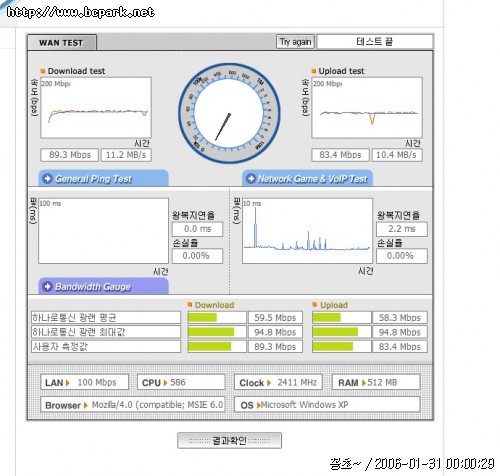Screen dimensions: 500x476
Task: Click the 59.5 Mbps download progress bar
Action: click(x=217, y=318)
